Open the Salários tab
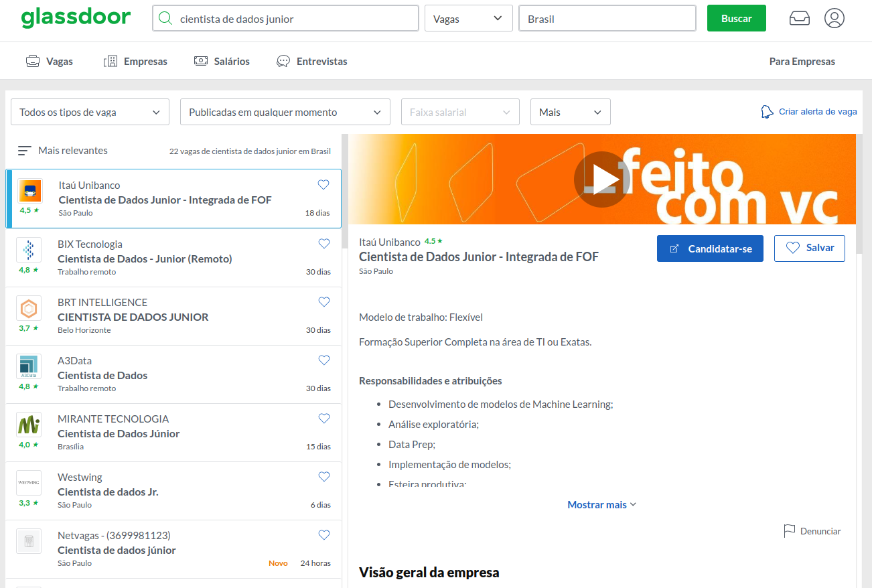Viewport: 872px width, 588px height. (x=222, y=62)
